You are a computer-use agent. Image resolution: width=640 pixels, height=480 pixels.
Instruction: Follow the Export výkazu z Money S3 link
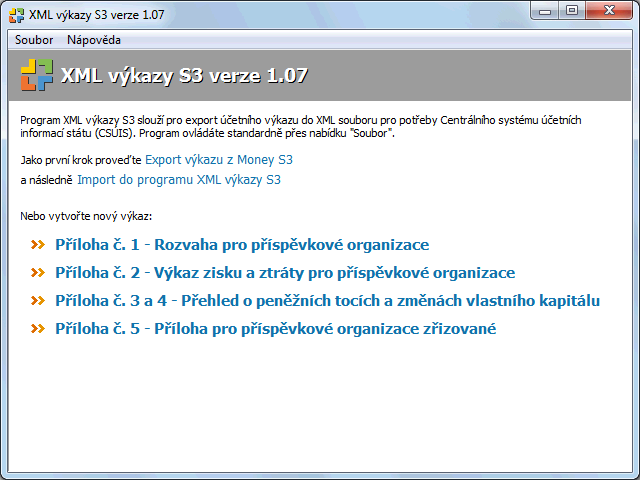[x=219, y=159]
